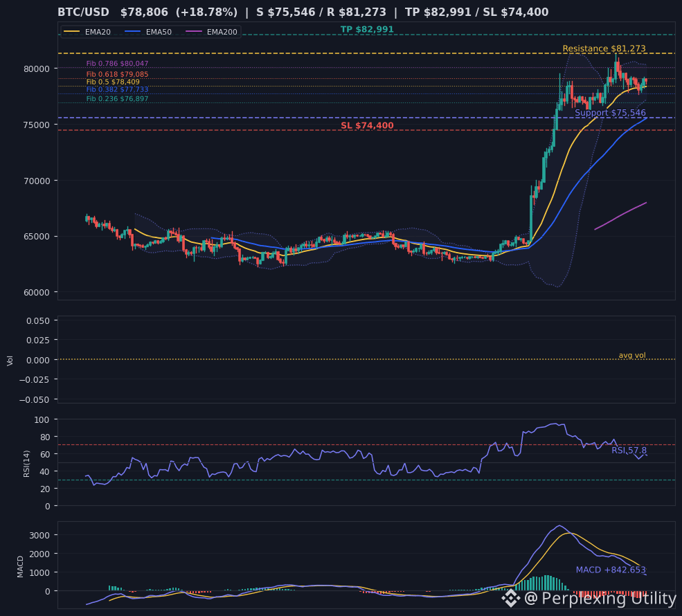Click the Fib 0.618 $79,085 label

coord(118,74)
